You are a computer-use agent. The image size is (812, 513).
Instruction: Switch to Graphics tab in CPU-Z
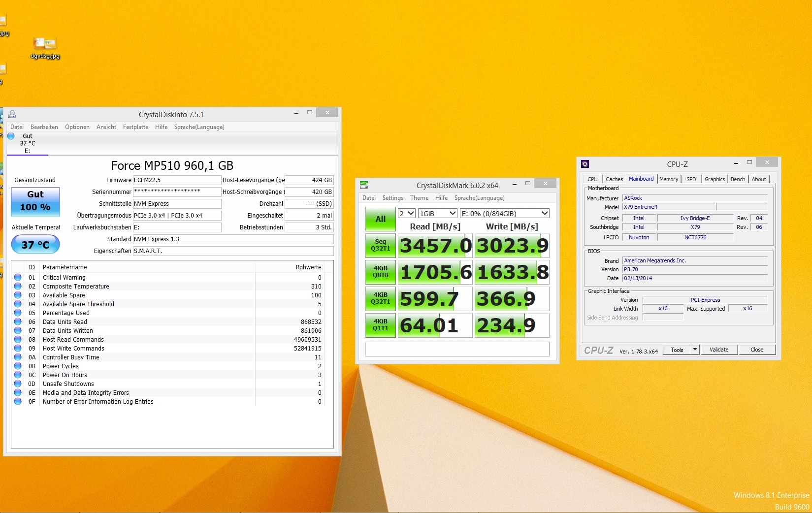pos(715,179)
